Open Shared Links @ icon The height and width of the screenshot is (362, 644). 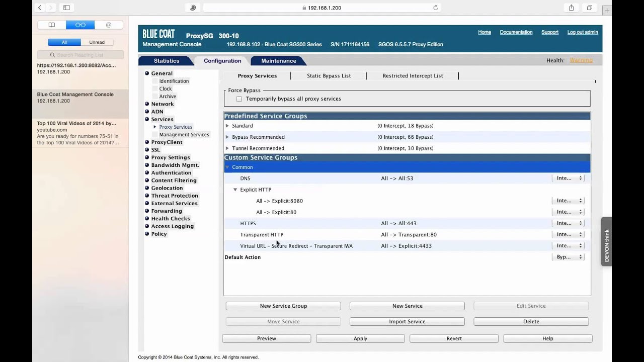(109, 25)
